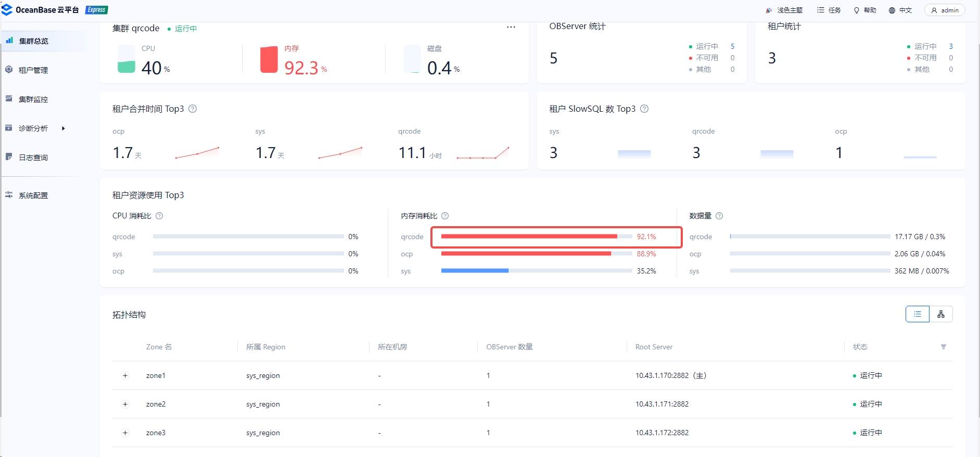Viewport: 980px width, 457px height.
Task: Open the cluster overview bar-chart icon
Action: pyautogui.click(x=9, y=40)
